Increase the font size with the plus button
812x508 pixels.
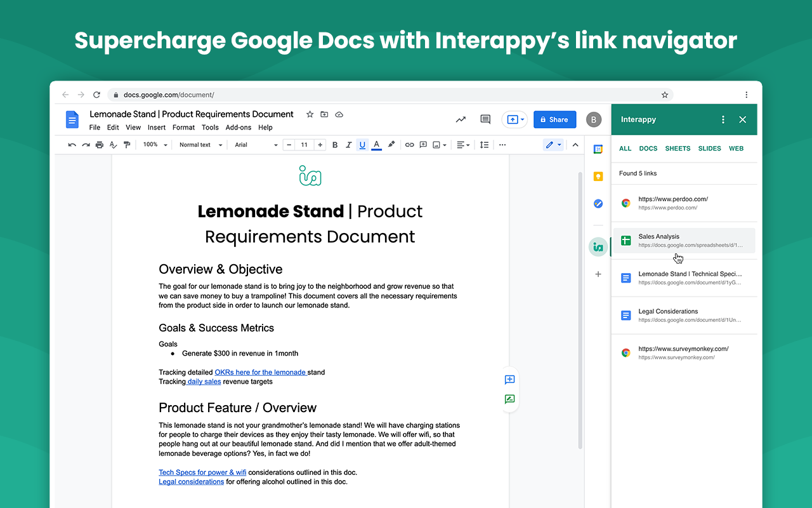click(x=320, y=145)
